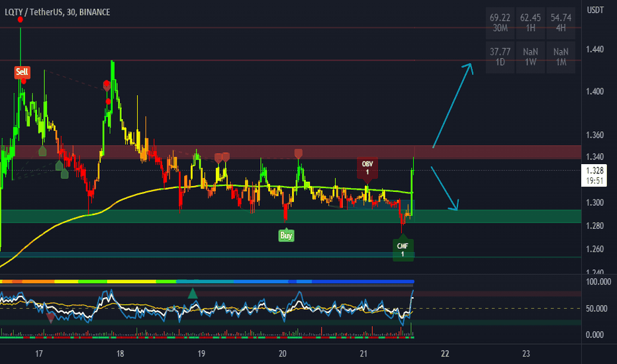Click the 1.400 price axis label

[594, 91]
